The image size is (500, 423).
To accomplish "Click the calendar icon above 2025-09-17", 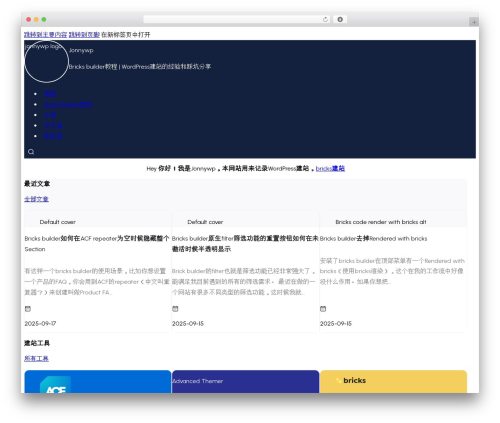I will tap(28, 309).
